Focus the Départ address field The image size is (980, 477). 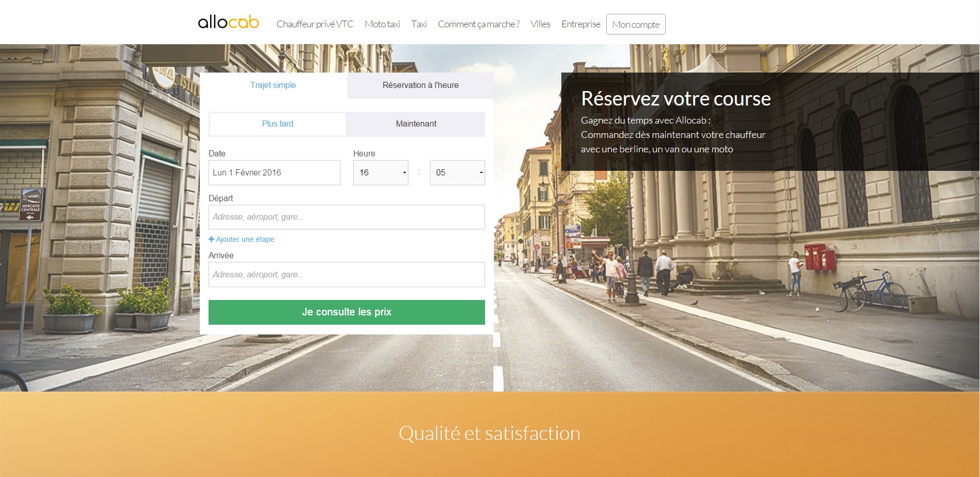[x=347, y=217]
